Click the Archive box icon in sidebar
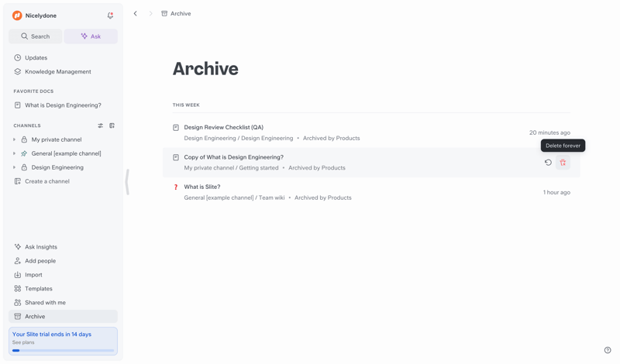 (x=17, y=317)
